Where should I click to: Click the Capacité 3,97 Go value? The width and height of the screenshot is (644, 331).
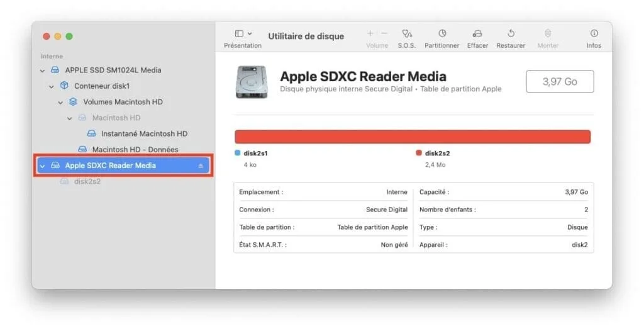(577, 192)
